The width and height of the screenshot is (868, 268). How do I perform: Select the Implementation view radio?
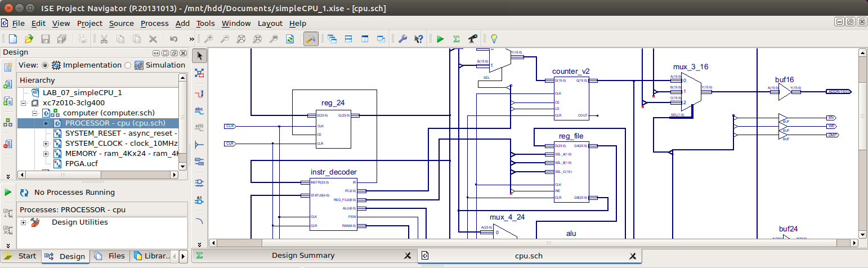click(x=46, y=65)
